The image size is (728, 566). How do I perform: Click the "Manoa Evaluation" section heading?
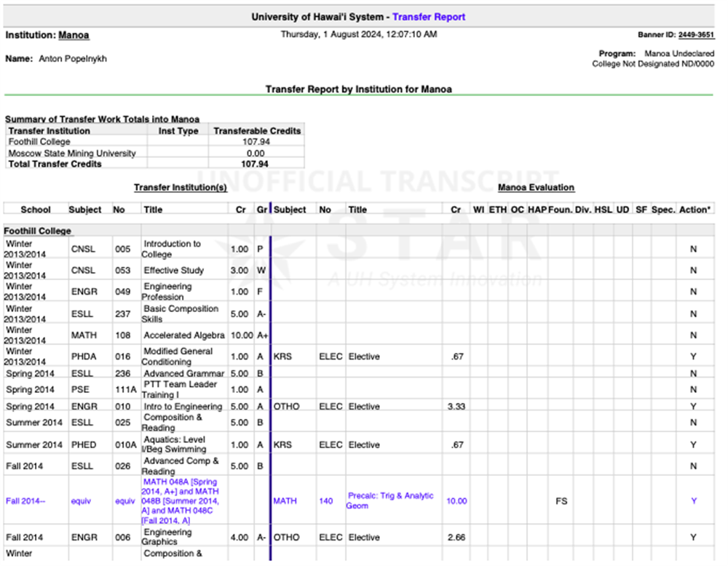coord(536,188)
